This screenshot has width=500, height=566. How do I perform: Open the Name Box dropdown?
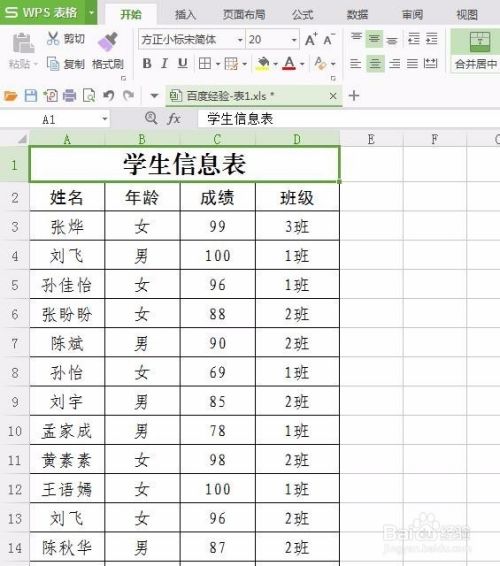104,119
